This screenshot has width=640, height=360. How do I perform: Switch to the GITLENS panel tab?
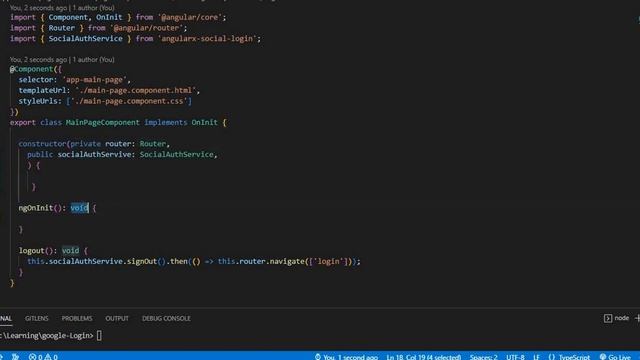(36, 318)
